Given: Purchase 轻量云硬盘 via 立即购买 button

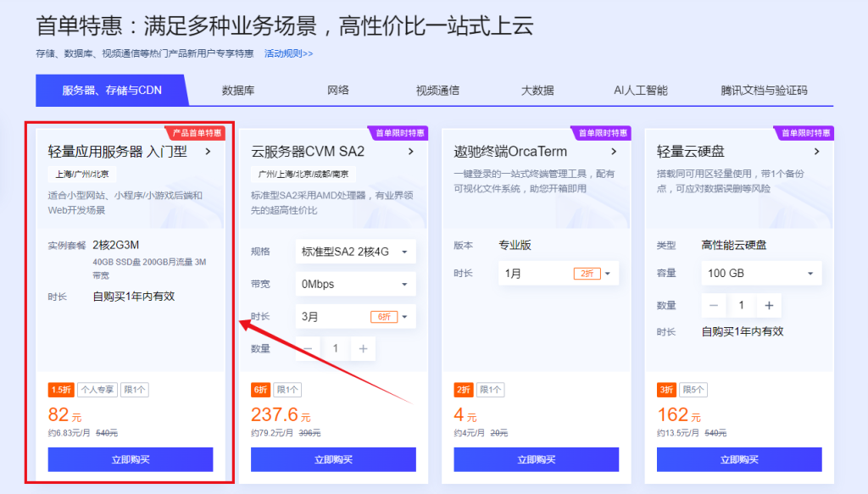Looking at the screenshot, I should pos(739,460).
